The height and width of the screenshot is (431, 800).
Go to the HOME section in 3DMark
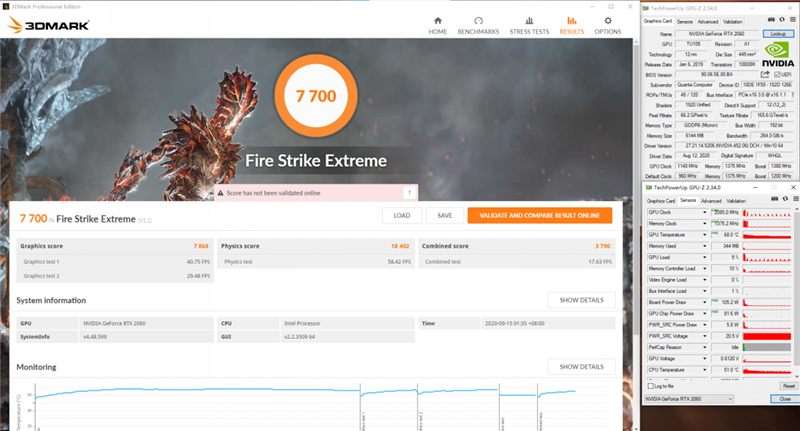click(x=438, y=26)
